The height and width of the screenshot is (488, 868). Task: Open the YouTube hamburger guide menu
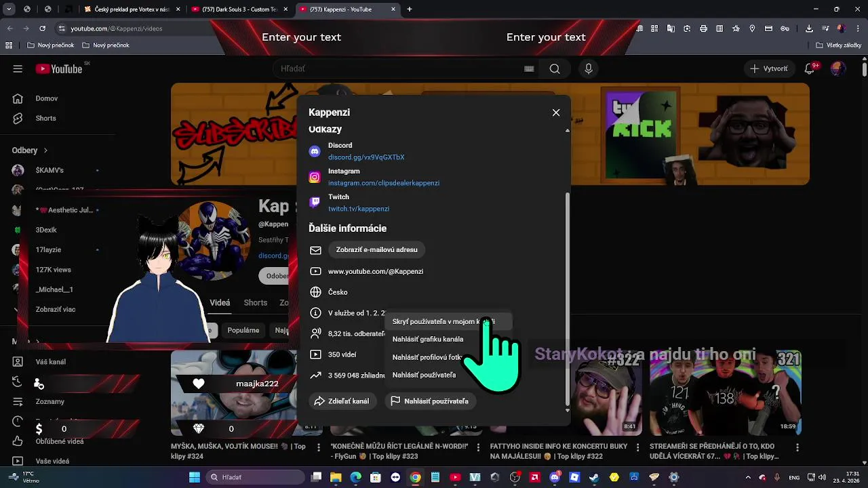click(x=18, y=68)
